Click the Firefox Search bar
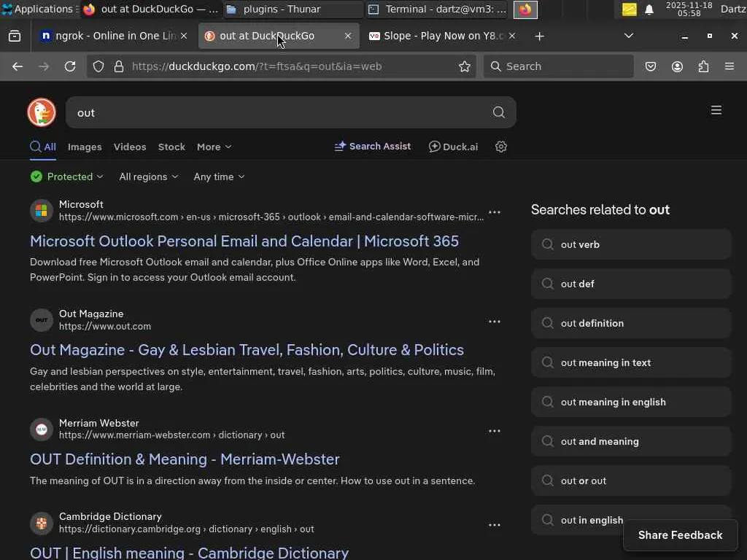This screenshot has height=560, width=747. 558,66
